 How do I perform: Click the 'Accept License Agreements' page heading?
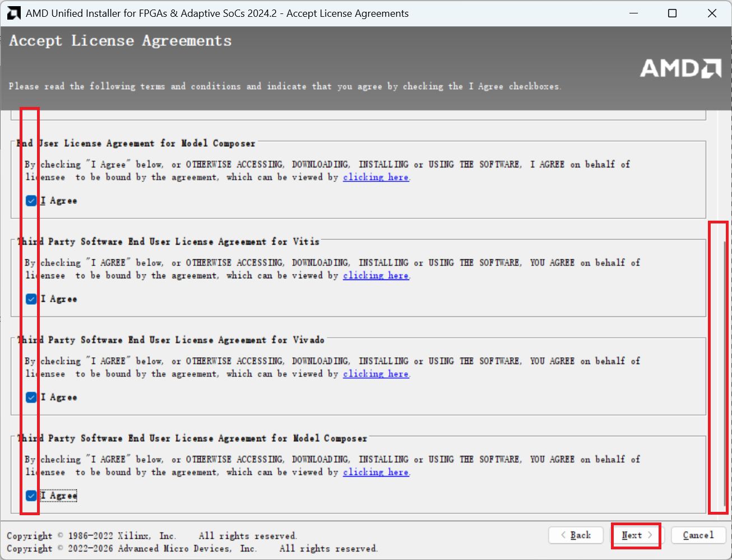(x=121, y=41)
